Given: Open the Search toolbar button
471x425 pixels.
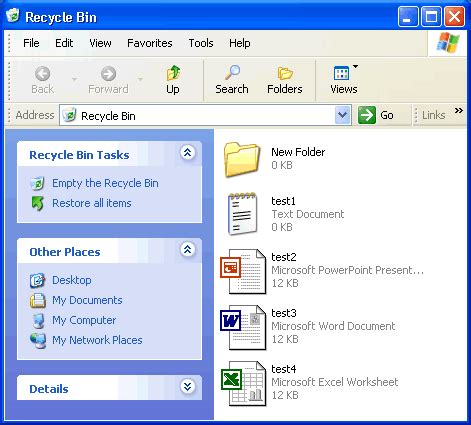Looking at the screenshot, I should point(232,80).
